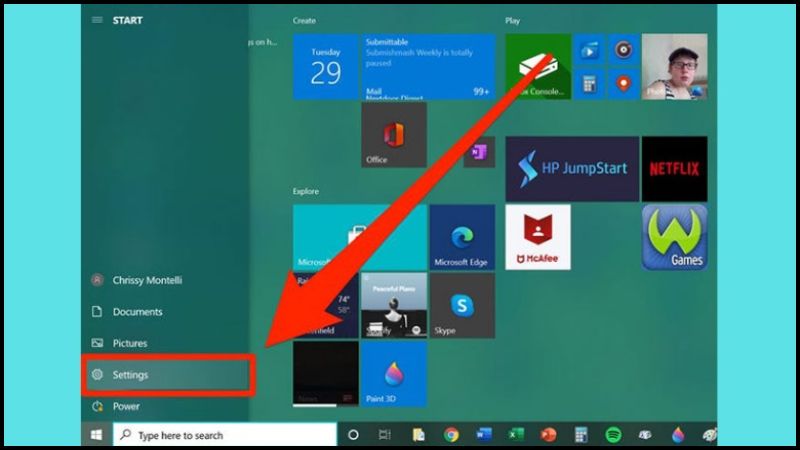Open the Create group header
800x450 pixels.
(x=304, y=20)
